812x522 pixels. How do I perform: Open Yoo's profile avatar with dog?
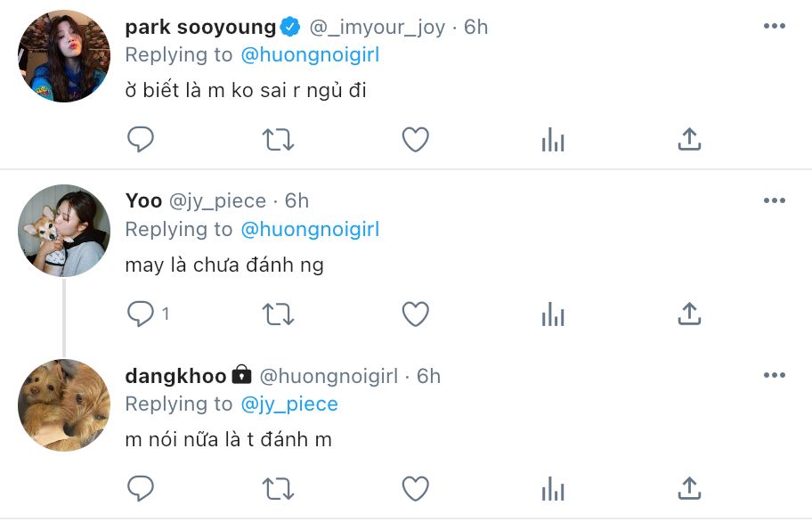[64, 231]
